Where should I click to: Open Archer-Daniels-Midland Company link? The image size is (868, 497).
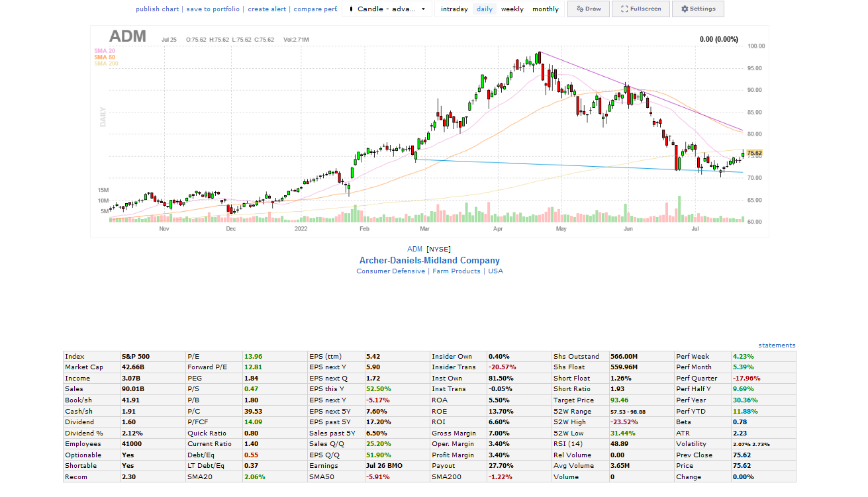[x=429, y=261]
